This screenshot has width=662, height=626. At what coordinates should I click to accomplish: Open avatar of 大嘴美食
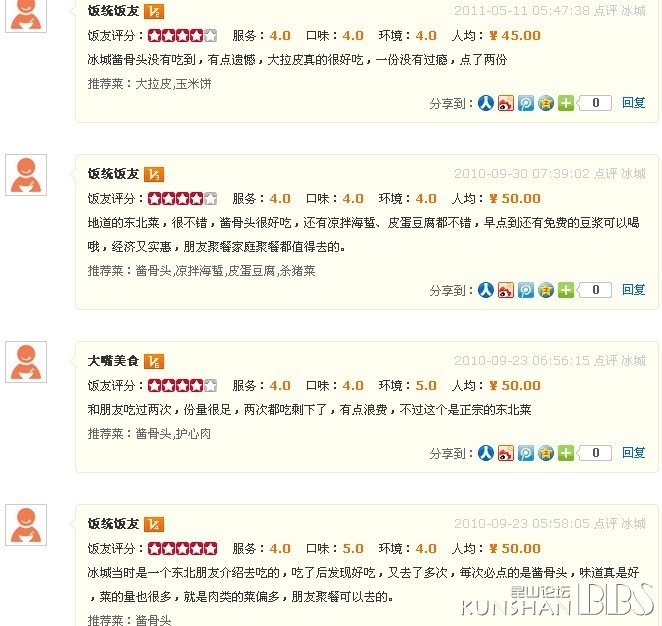(26, 362)
